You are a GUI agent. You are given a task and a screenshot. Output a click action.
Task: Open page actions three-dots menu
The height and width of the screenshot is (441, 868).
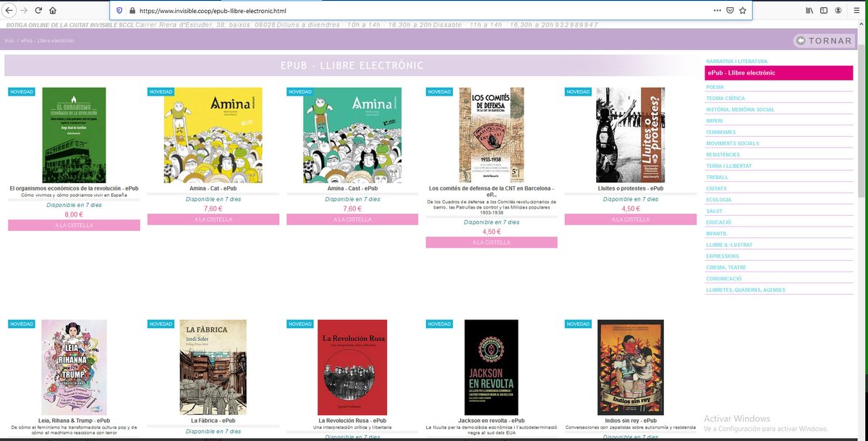717,11
